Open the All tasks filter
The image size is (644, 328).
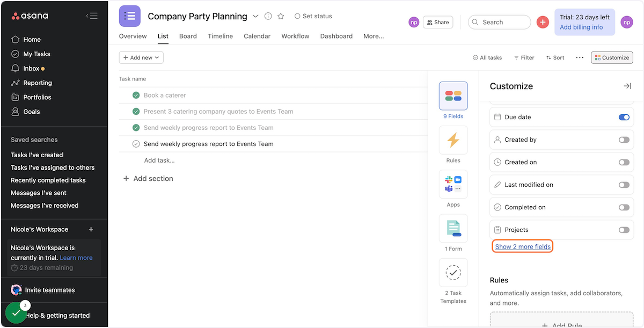487,57
